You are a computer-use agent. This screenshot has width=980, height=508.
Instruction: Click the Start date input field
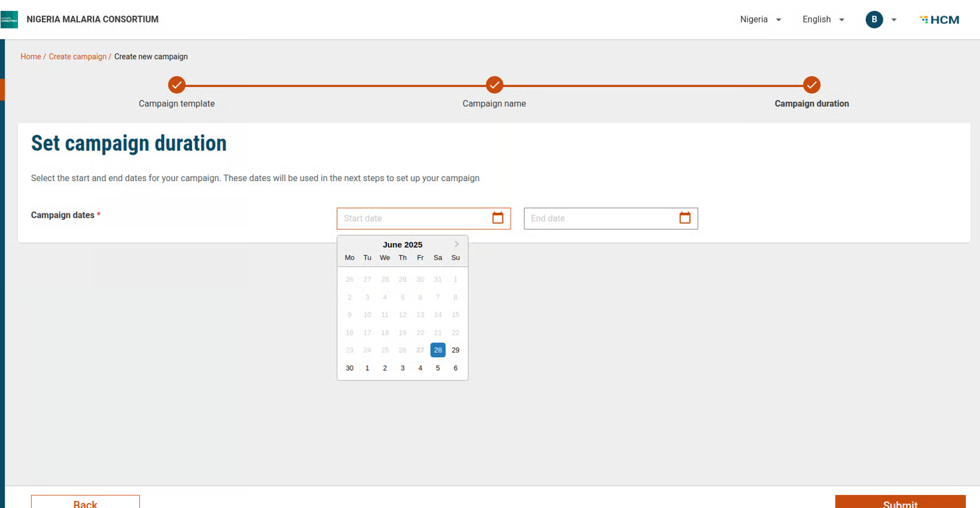[x=413, y=219]
